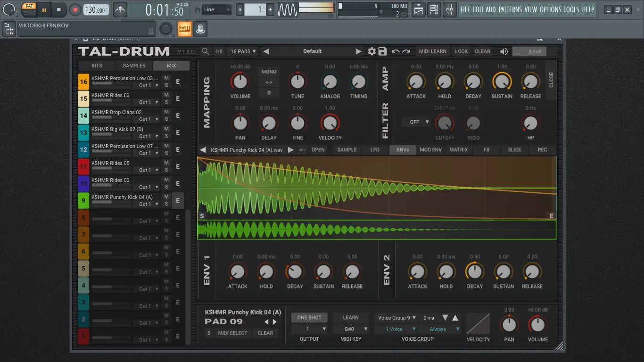Viewport: 644px width, 362px height.
Task: Mute pad 16 KSHMR Percussion Low 03
Action: [x=166, y=78]
